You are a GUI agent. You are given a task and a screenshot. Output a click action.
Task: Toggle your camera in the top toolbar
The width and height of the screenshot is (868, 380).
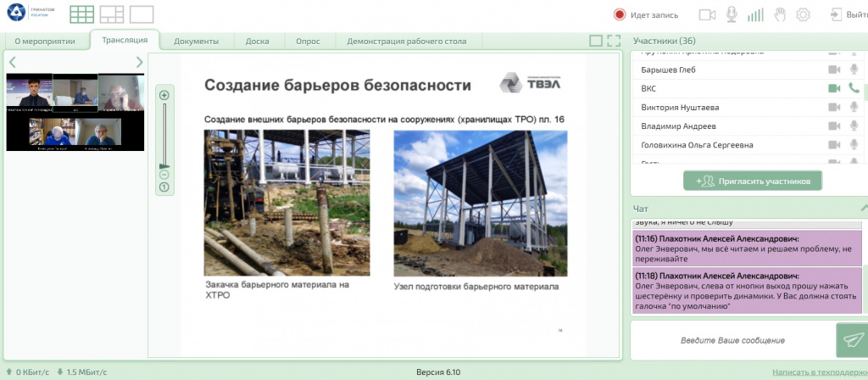pos(707,14)
